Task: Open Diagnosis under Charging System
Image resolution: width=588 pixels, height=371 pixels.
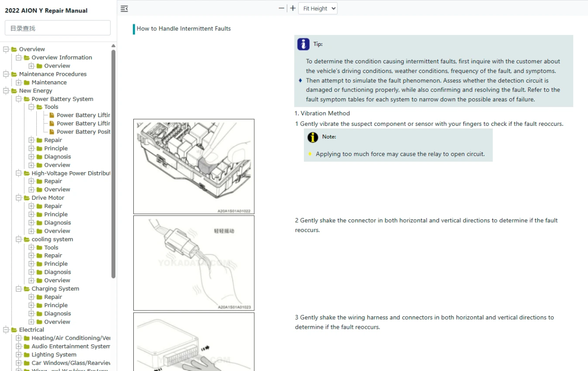Action: tap(57, 314)
